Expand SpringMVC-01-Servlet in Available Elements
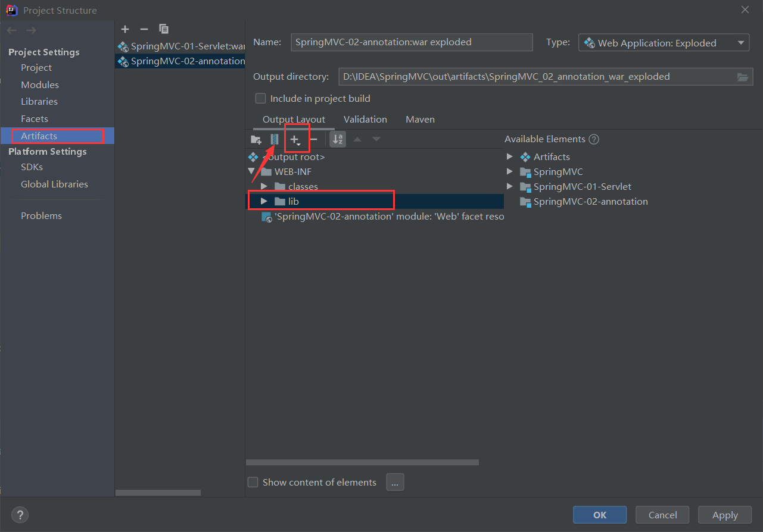 (510, 187)
